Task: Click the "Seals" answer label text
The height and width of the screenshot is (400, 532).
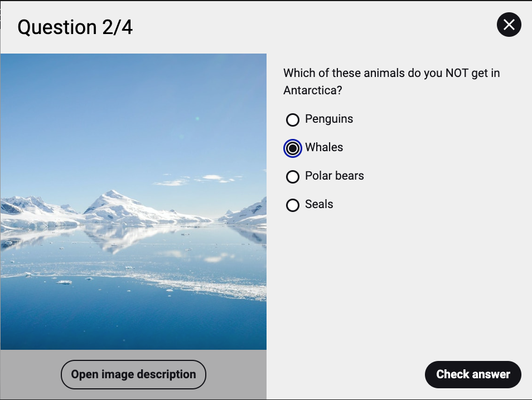Action: [319, 205]
